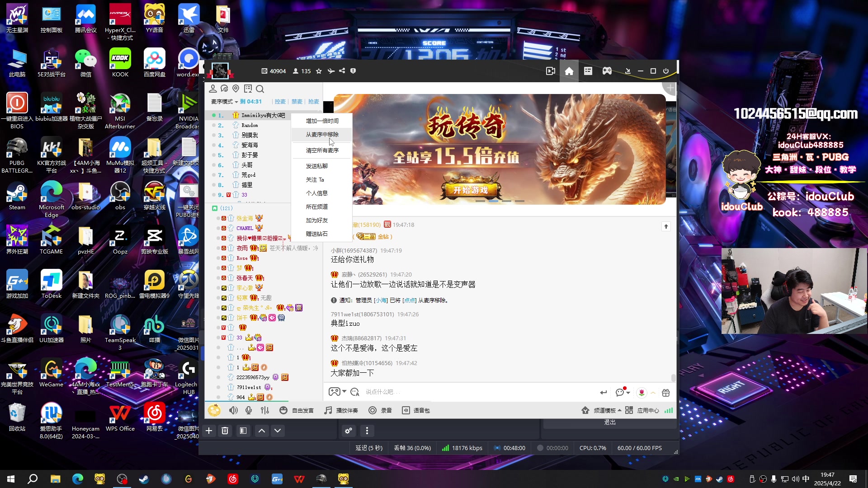Click the OBS move source up arrow

point(262,431)
